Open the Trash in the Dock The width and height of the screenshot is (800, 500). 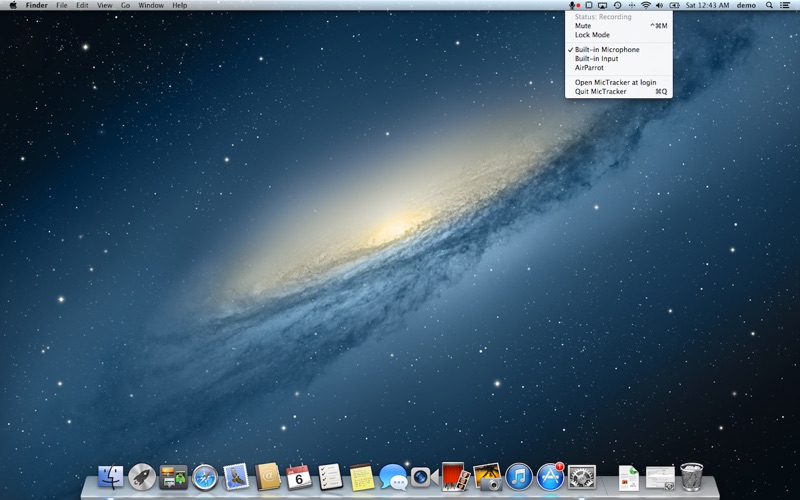click(x=692, y=477)
